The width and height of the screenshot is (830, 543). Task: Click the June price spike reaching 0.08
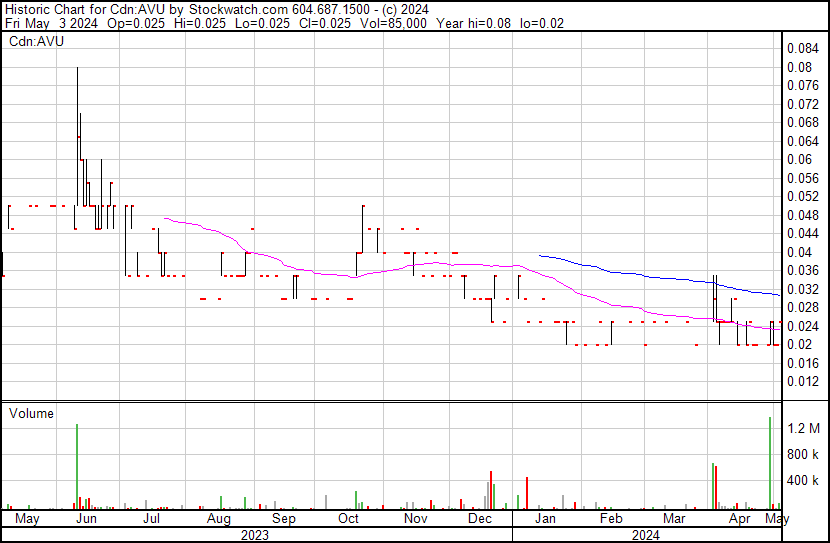point(77,136)
